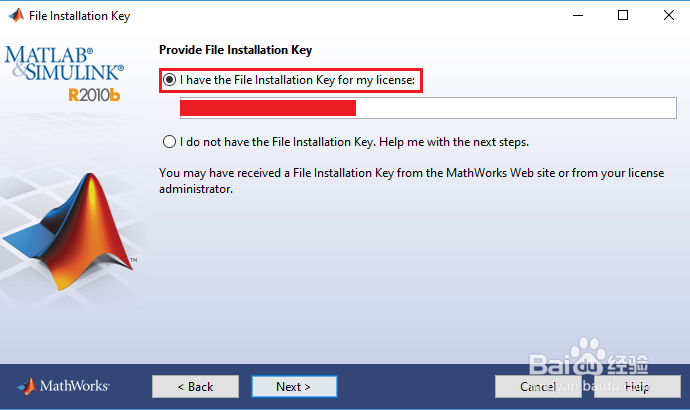690x410 pixels.
Task: Click the MATLAB & SIMULINK logo
Action: coord(65,63)
